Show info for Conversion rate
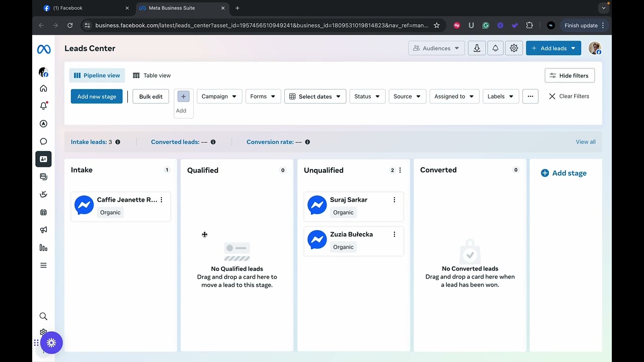 (x=307, y=142)
